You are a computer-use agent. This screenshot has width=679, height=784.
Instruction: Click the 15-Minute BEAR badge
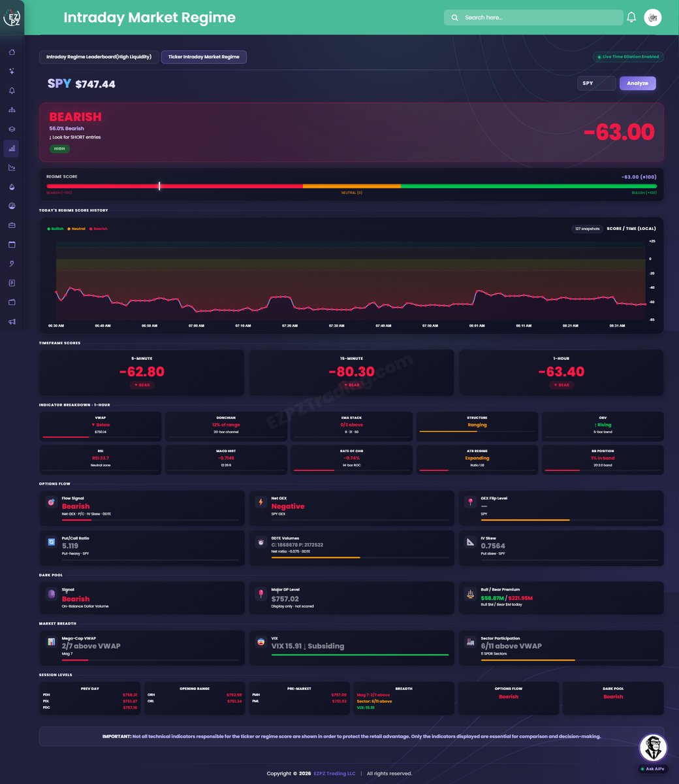(352, 385)
